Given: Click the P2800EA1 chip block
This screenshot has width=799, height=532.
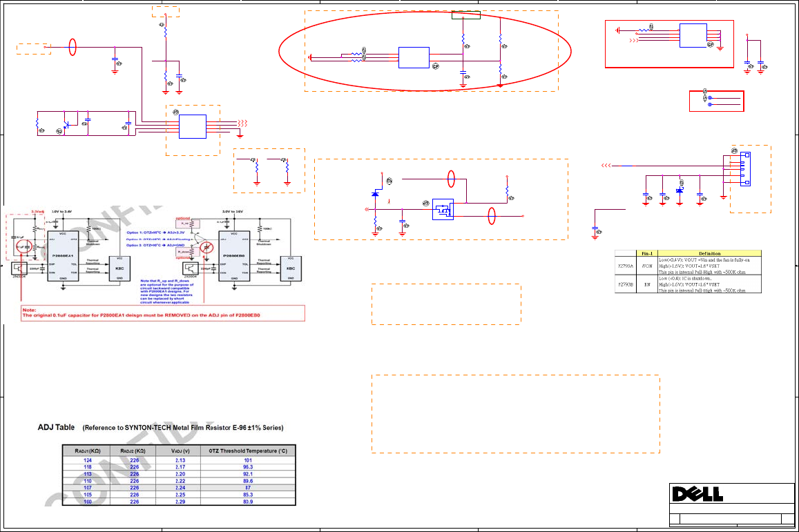Looking at the screenshot, I should [63, 256].
